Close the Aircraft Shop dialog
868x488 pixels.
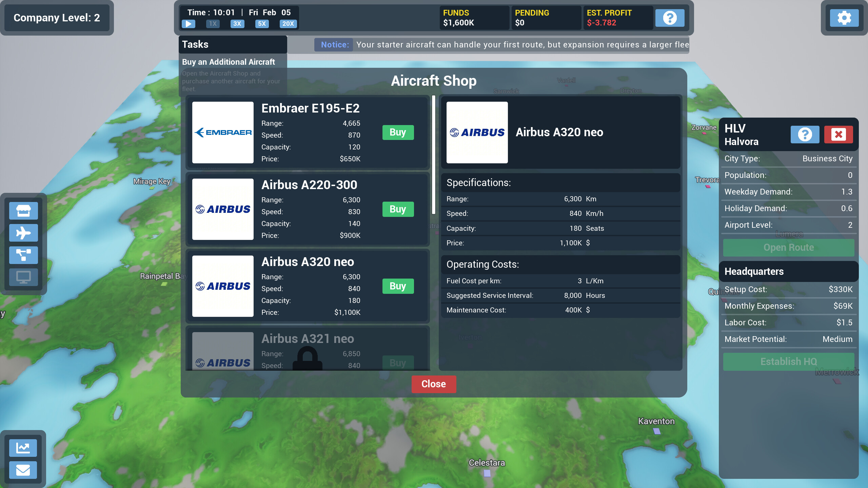pos(434,384)
